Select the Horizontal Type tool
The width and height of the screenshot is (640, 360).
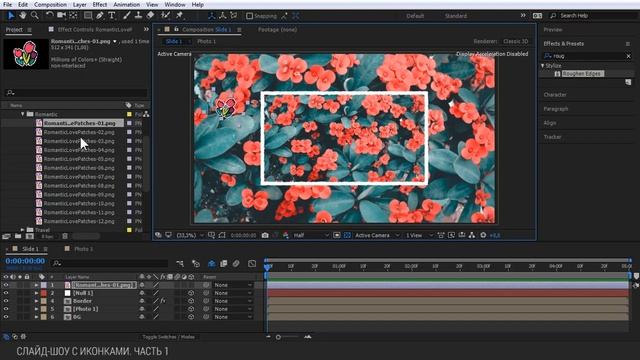coord(112,16)
